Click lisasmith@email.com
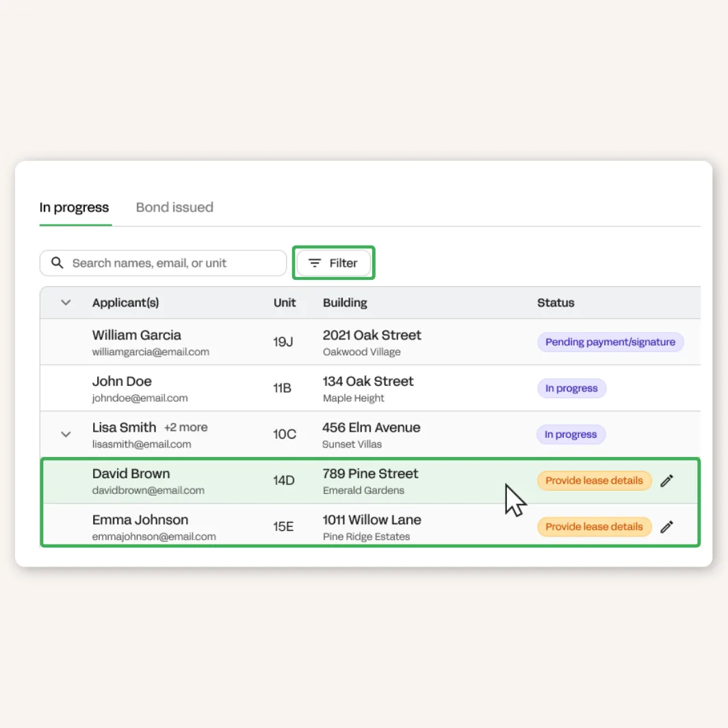The height and width of the screenshot is (728, 728). point(142,444)
